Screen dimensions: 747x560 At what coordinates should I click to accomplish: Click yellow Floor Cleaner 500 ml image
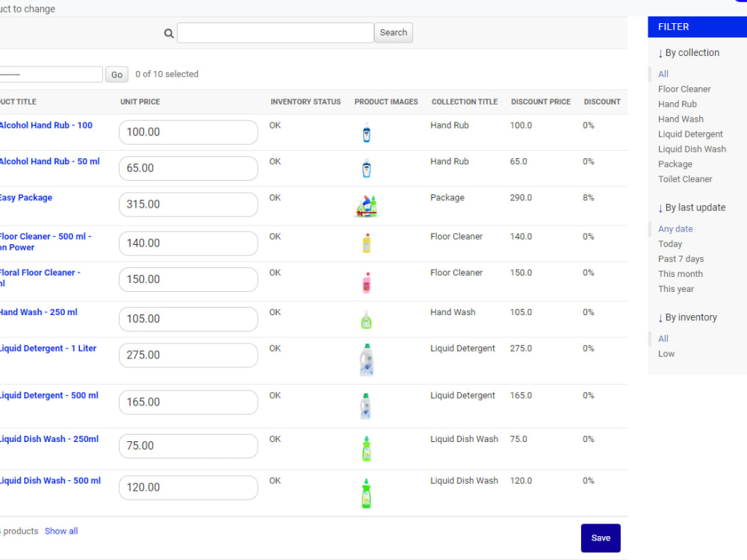tap(366, 243)
